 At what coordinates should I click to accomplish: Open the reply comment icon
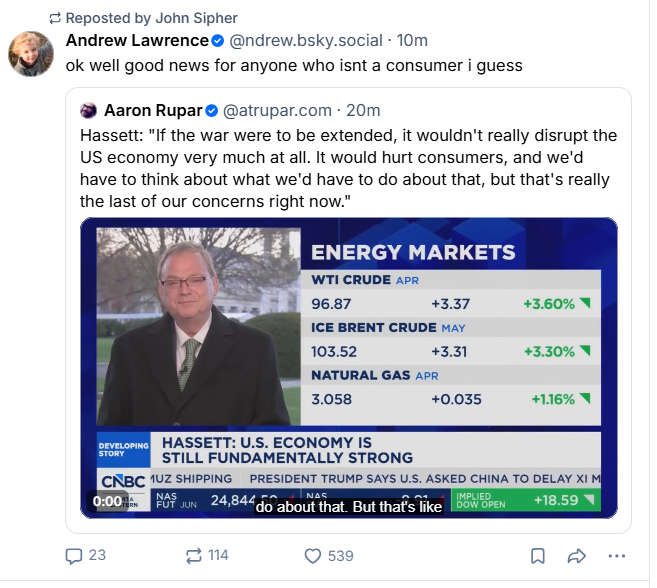(74, 556)
